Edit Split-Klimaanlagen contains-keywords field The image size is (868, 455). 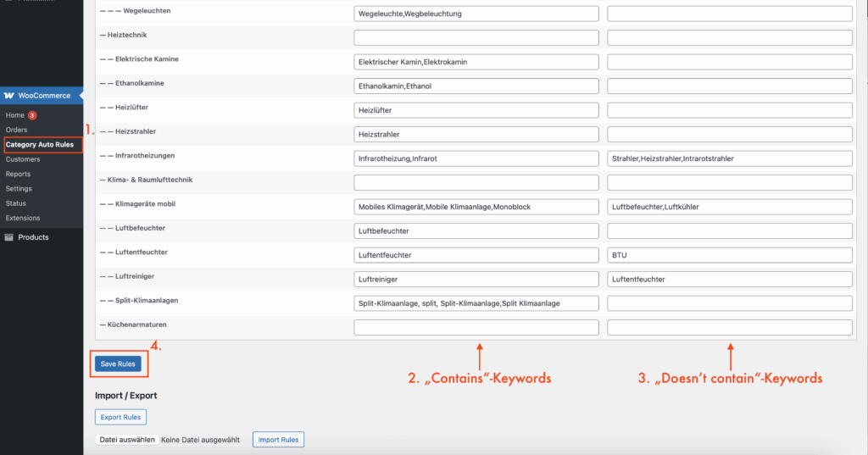pyautogui.click(x=476, y=303)
